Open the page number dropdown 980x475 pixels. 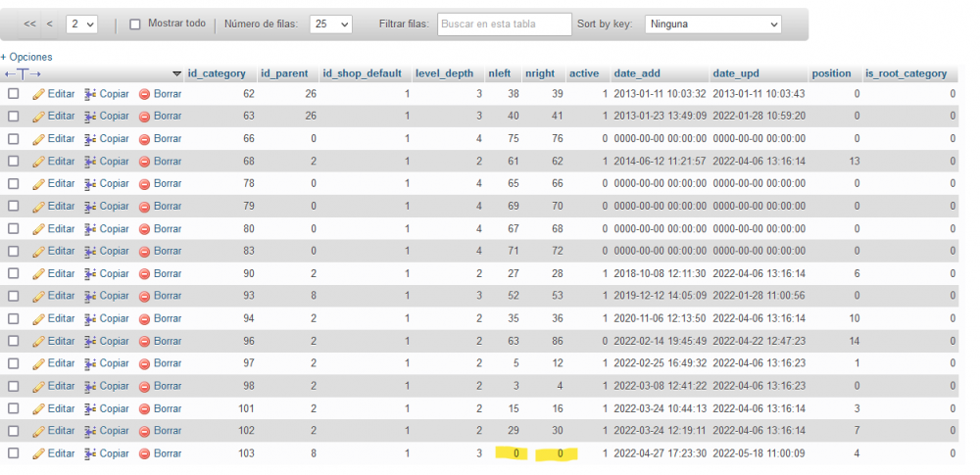[x=82, y=24]
